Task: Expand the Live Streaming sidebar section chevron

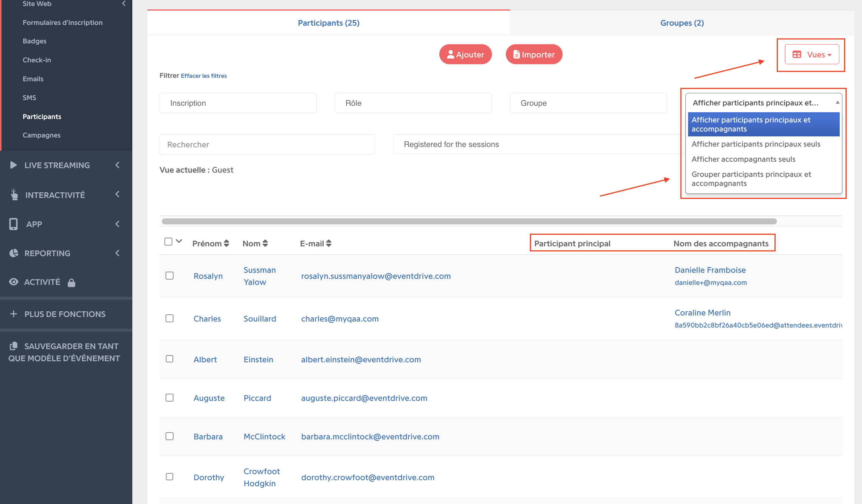Action: click(118, 165)
